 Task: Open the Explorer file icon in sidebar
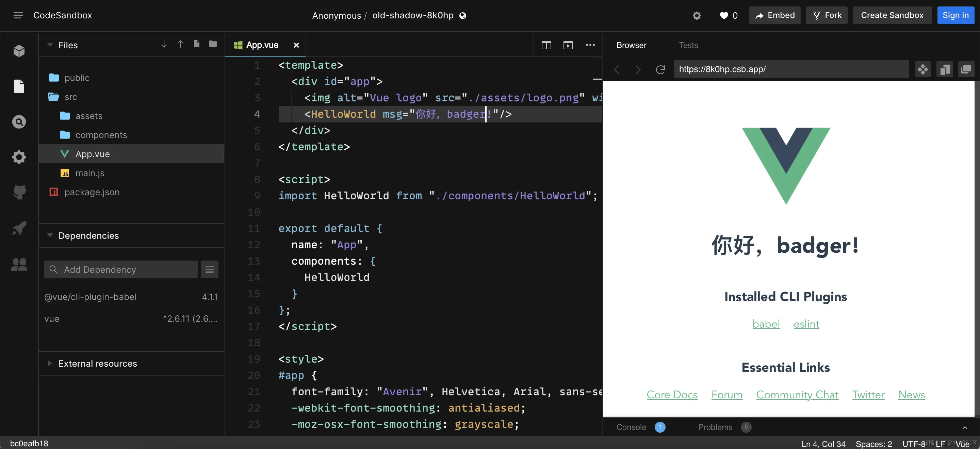tap(19, 86)
